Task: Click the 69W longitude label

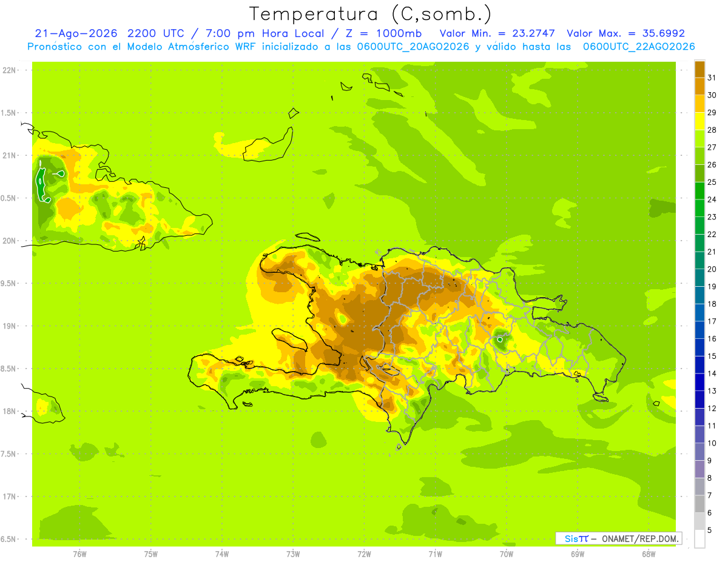Action: click(x=578, y=554)
